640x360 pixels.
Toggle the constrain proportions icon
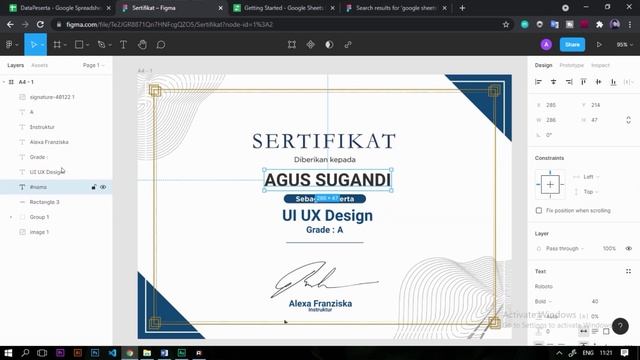(629, 120)
